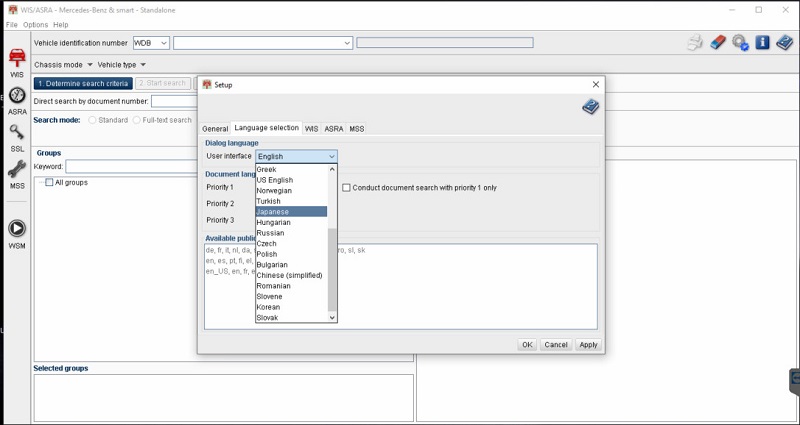Tick 'Conduct document search with priority 1 only'
This screenshot has width=800, height=425.
346,188
